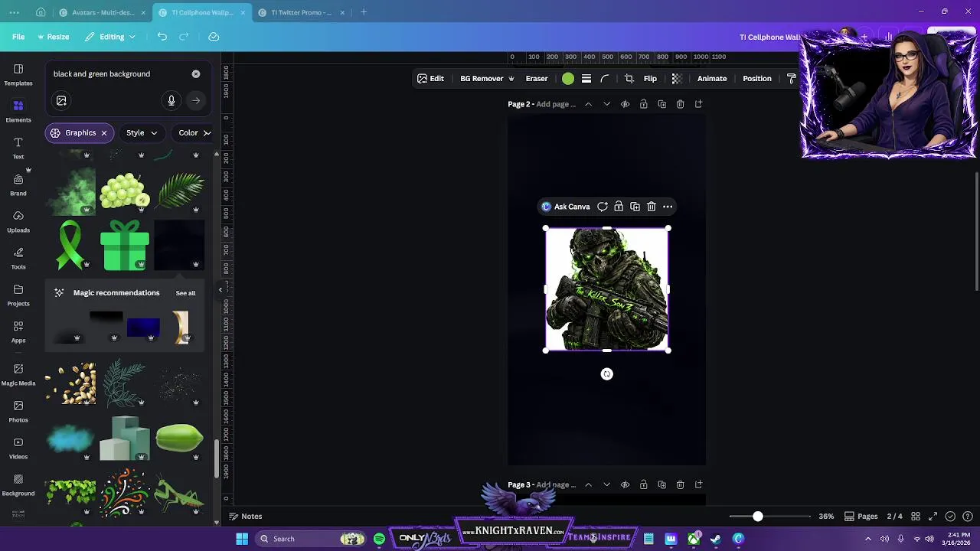
Task: Open the Text panel in the sidebar
Action: 18,148
